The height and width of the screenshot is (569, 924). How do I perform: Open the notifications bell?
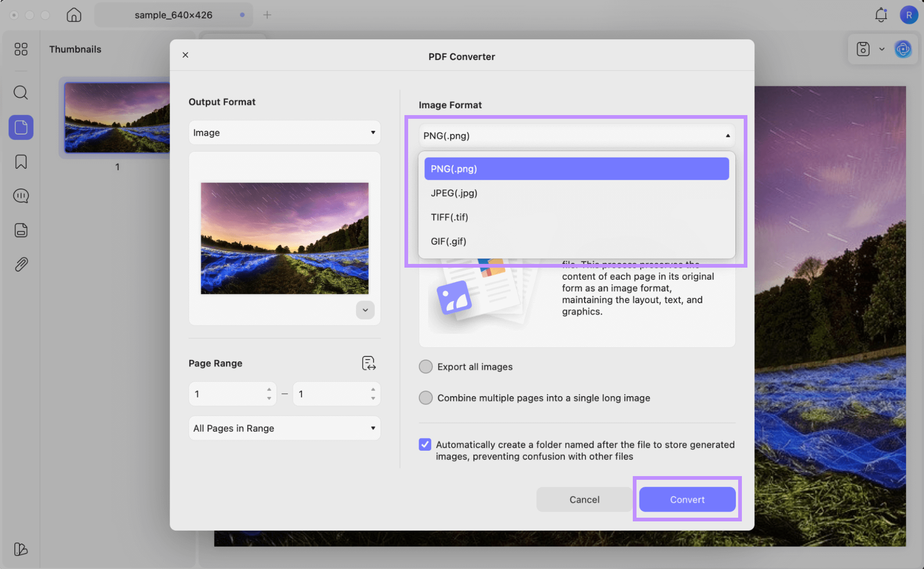pos(881,15)
